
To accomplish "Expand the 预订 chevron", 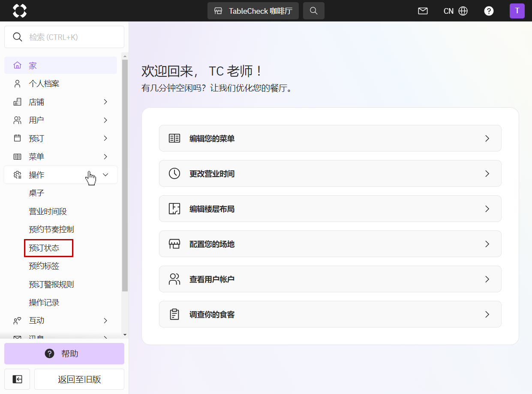I will click(x=105, y=138).
